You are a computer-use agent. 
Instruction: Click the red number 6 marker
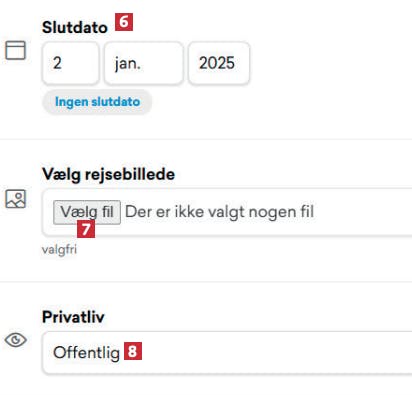click(124, 22)
